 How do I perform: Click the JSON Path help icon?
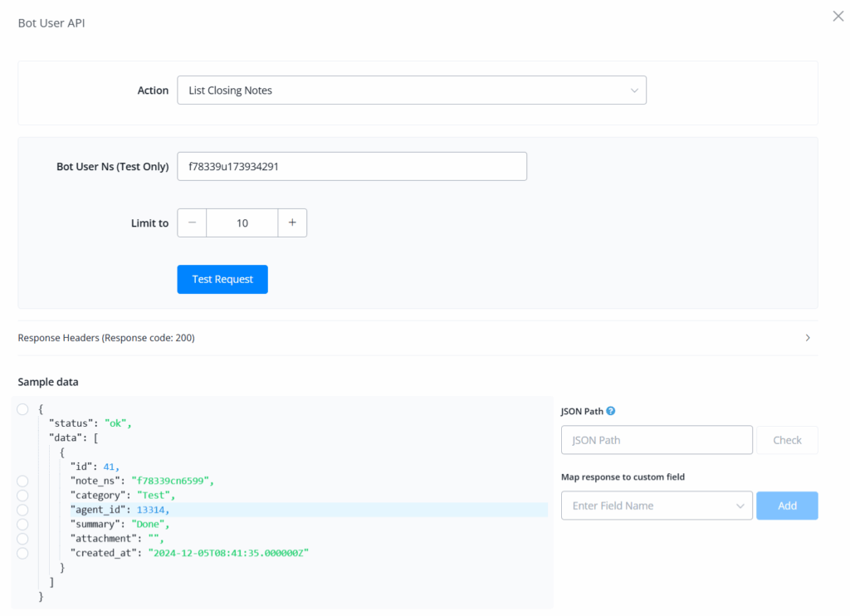[x=611, y=411]
